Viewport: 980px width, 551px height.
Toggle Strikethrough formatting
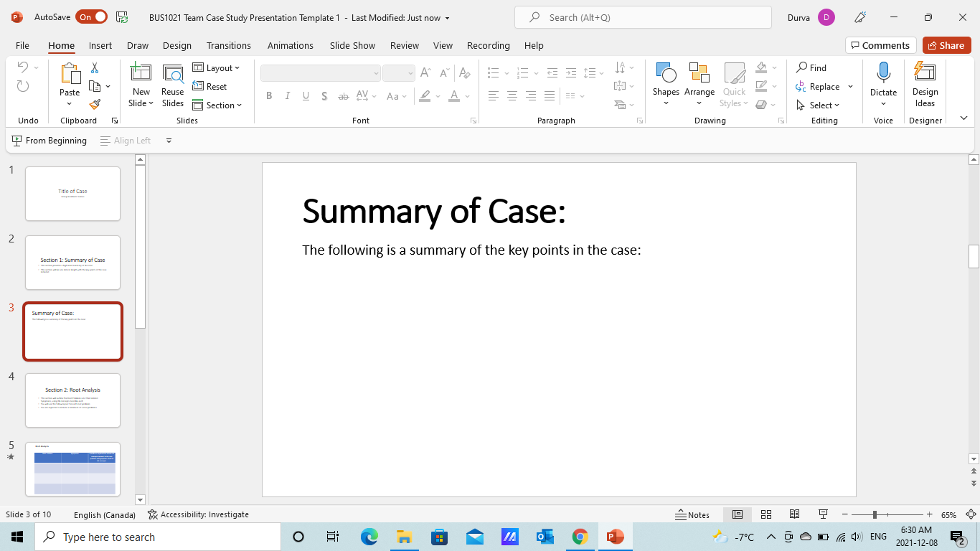click(x=343, y=96)
